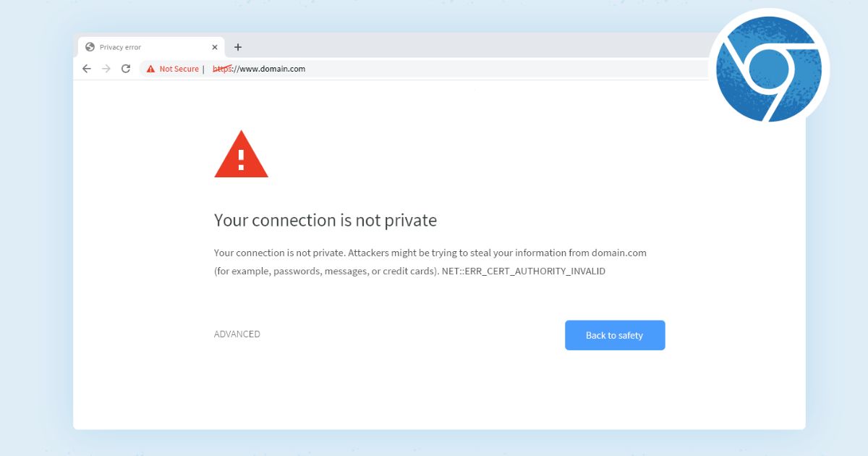This screenshot has width=868, height=456.
Task: Reload the page using the refresh icon
Action: point(126,68)
